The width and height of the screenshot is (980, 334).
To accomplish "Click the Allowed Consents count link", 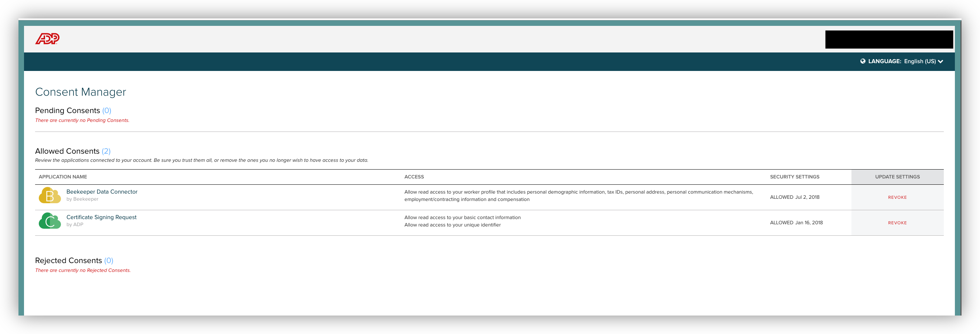I will click(x=106, y=151).
